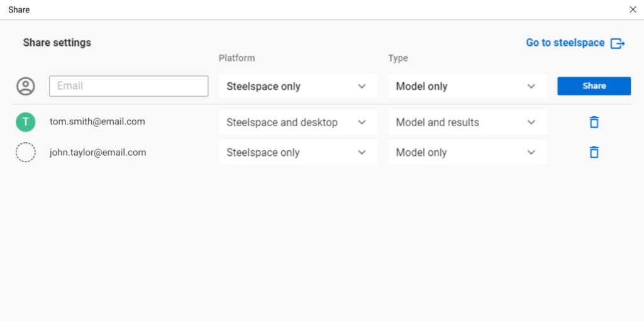
Task: Remove john.taylor@email.com via trash icon
Action: click(594, 152)
